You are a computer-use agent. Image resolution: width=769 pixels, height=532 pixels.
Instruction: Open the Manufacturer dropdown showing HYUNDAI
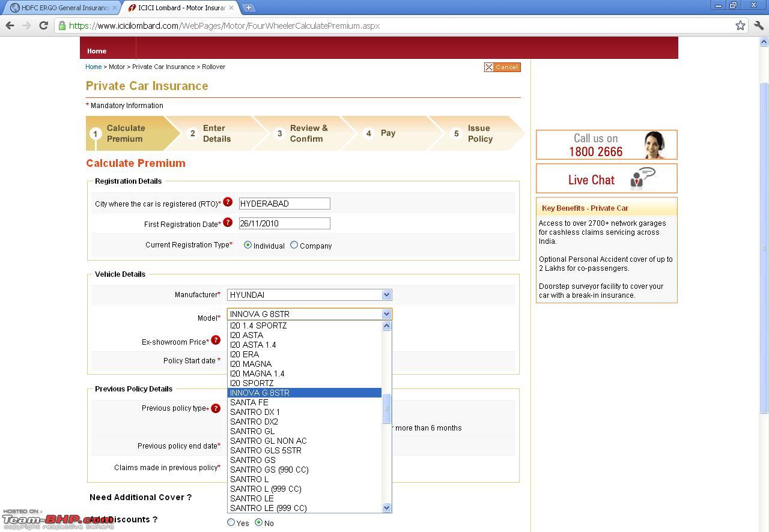pyautogui.click(x=309, y=295)
